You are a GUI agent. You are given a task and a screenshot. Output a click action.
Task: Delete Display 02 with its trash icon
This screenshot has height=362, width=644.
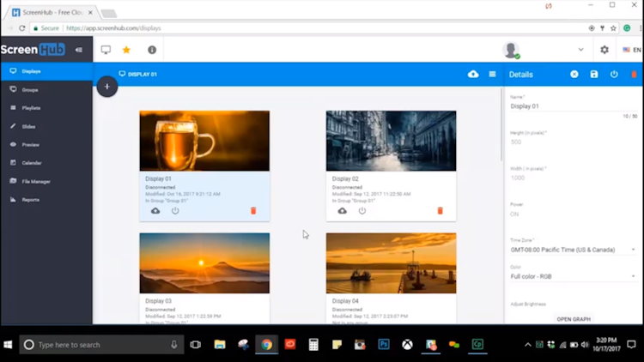[440, 210]
